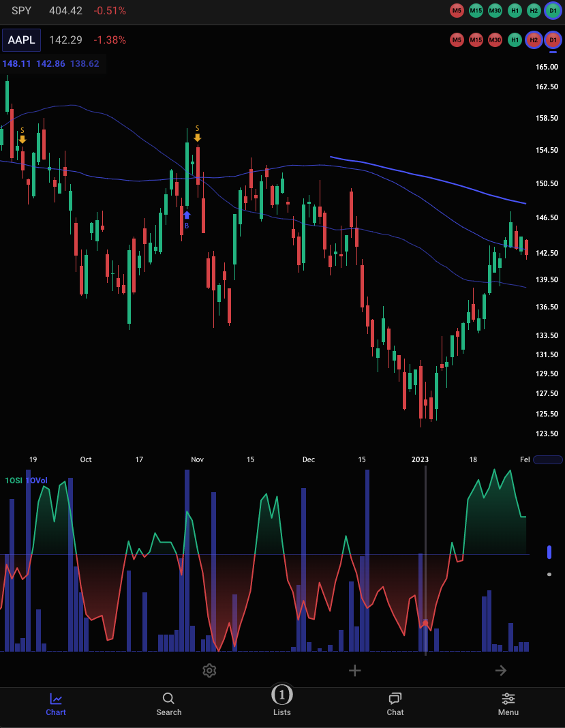
Task: Enable the M30 timeframe in the SPY row
Action: [x=495, y=10]
